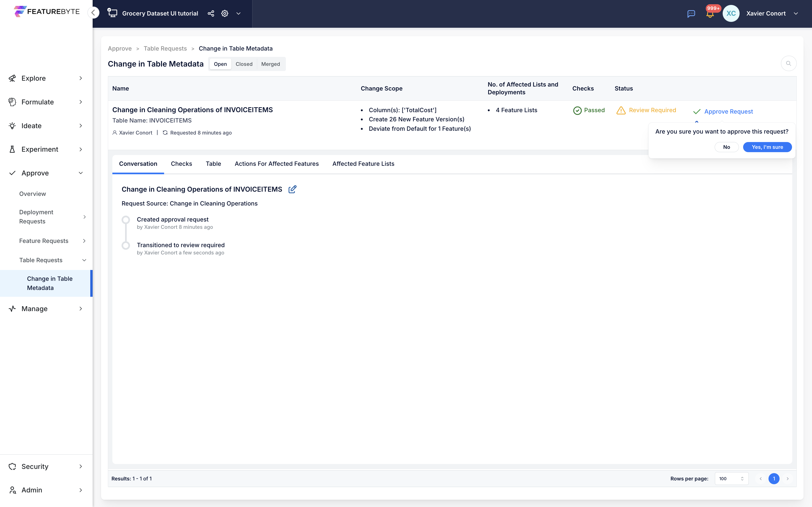Expand the Ideate menu chevron

coord(81,126)
